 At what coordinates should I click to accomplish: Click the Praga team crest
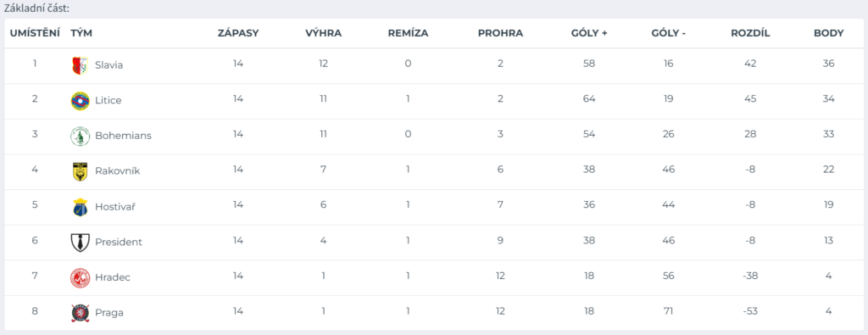(81, 313)
